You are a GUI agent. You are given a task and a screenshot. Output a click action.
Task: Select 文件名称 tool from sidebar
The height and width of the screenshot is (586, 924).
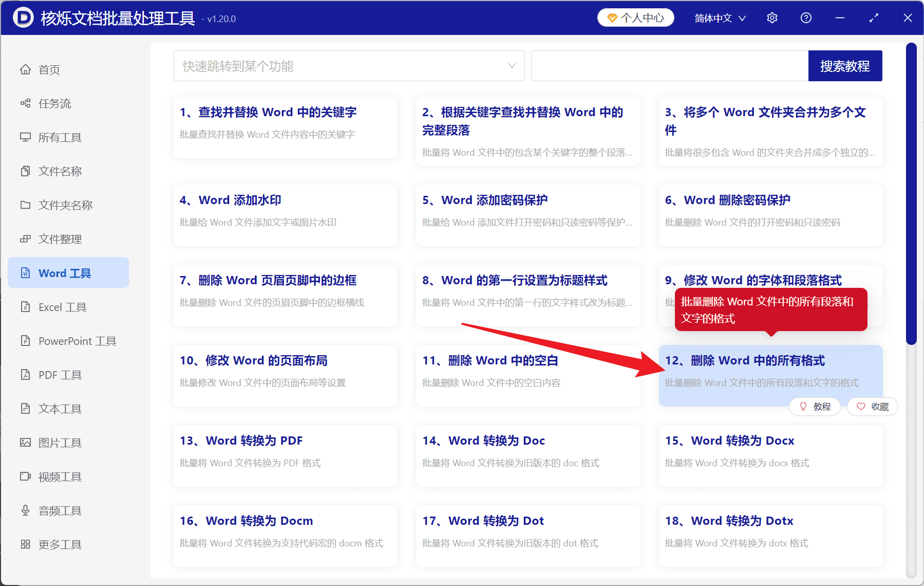point(60,171)
